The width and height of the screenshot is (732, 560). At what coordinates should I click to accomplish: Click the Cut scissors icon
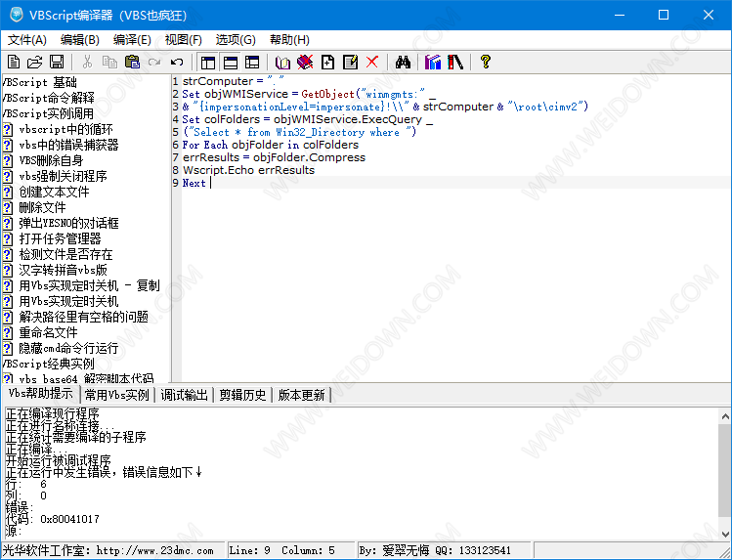coord(87,62)
